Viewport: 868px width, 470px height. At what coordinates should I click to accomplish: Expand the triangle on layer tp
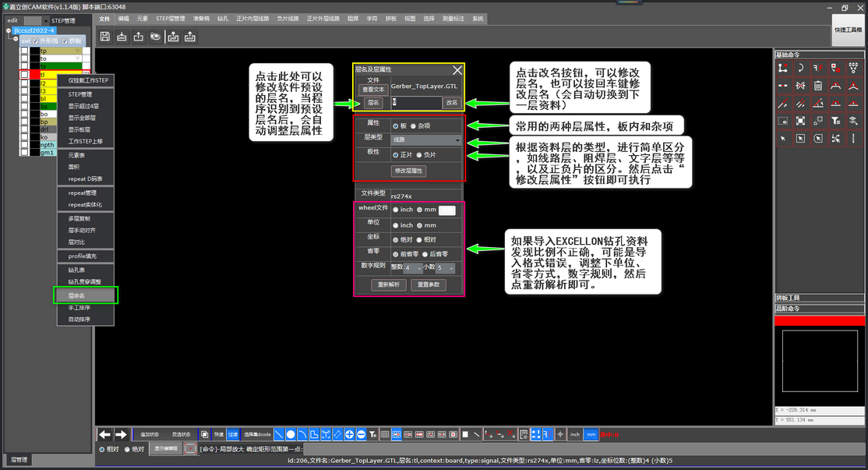(x=77, y=51)
